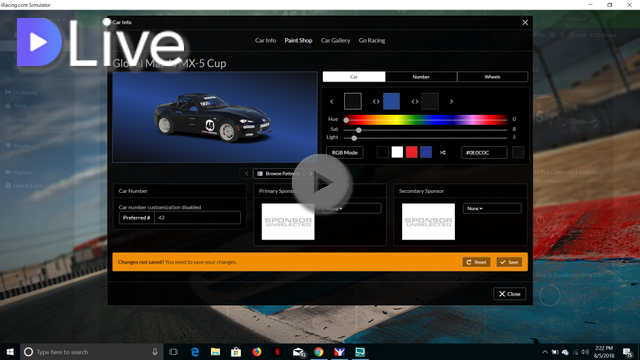Open the taskbar clock and date
The width and height of the screenshot is (640, 360).
tap(604, 352)
